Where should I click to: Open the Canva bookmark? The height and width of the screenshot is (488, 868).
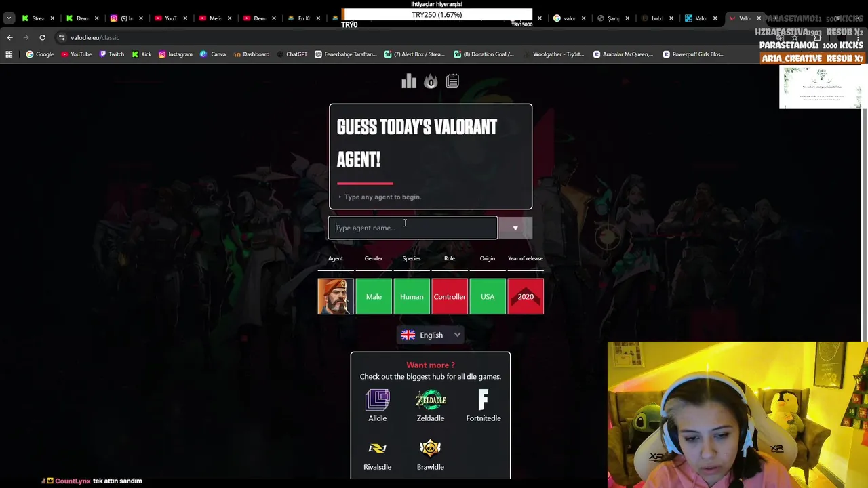coord(213,54)
